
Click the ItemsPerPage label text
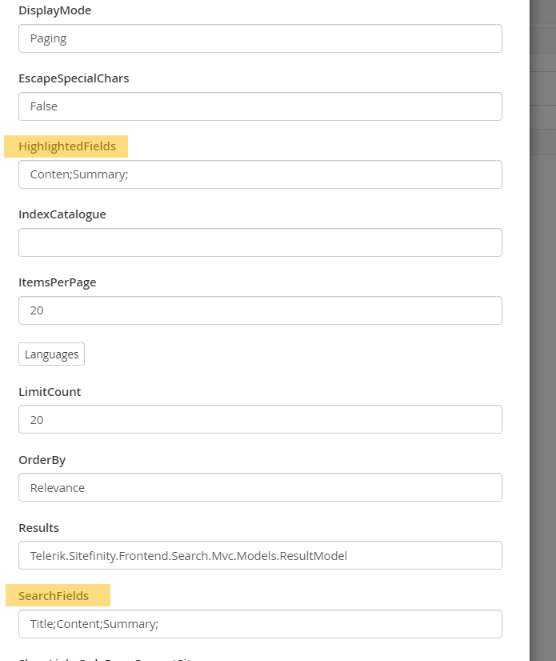click(x=57, y=282)
